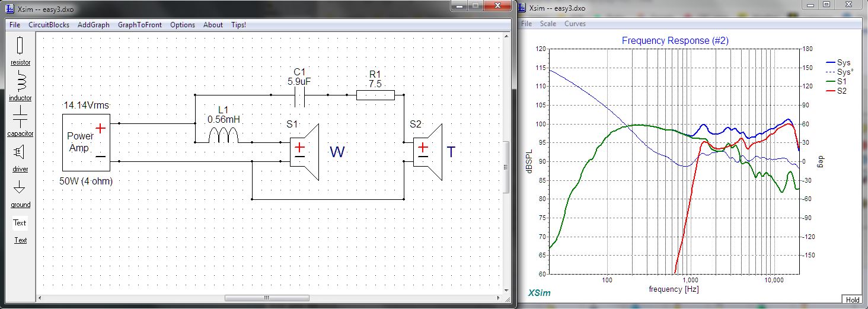
Task: Click the upper Text tool in palette
Action: point(20,223)
